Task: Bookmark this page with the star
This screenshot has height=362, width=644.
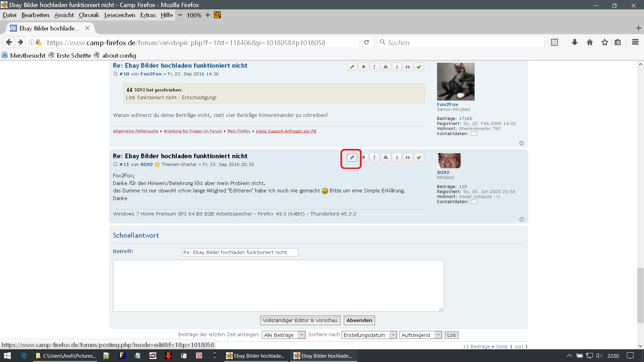Action: pyautogui.click(x=604, y=42)
